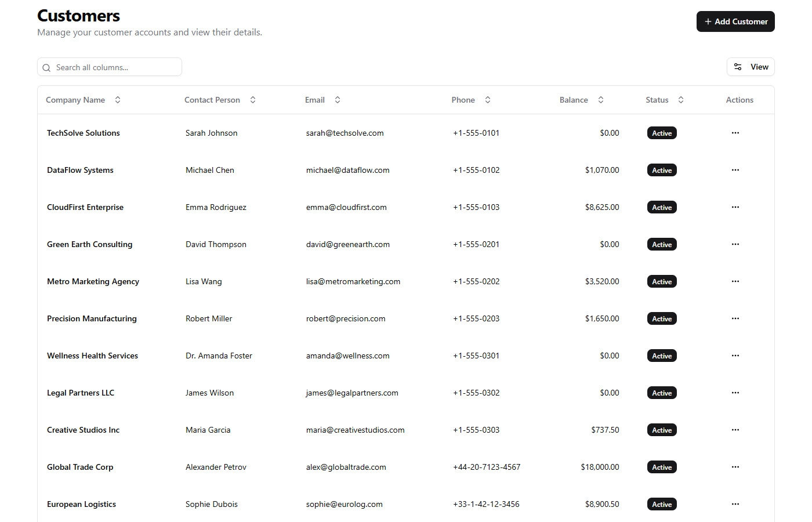Click the column settings icon beside View

[x=737, y=67]
